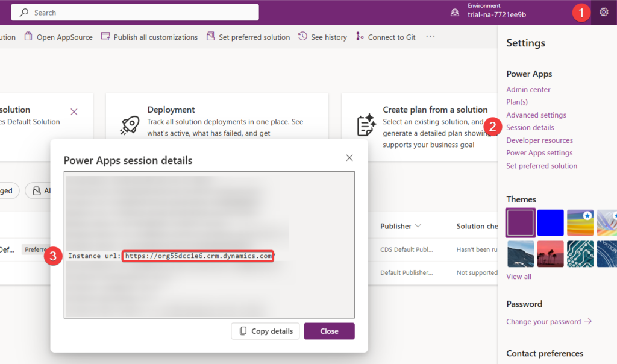Open Developer resources link
Viewport: 617px width, 364px height.
click(x=539, y=140)
